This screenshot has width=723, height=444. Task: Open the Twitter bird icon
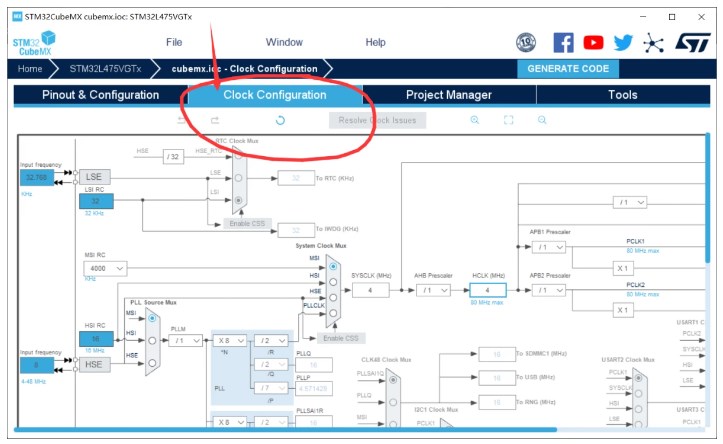tap(622, 42)
